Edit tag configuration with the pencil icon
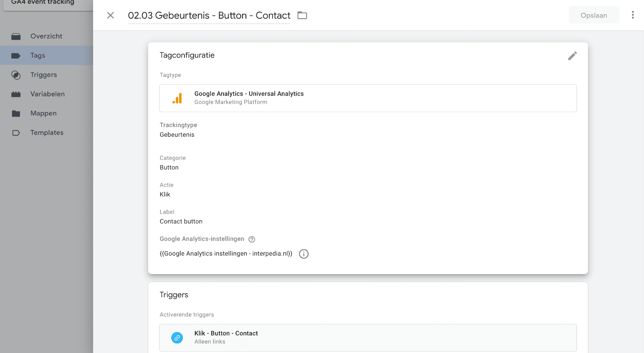 click(x=573, y=56)
